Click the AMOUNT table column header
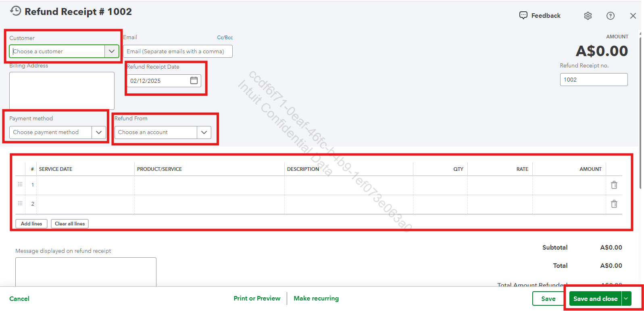The width and height of the screenshot is (644, 311). [x=590, y=169]
